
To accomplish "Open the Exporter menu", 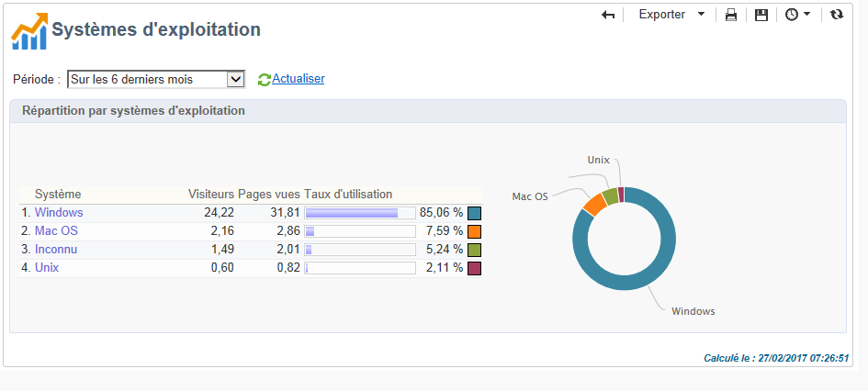I will [x=672, y=15].
